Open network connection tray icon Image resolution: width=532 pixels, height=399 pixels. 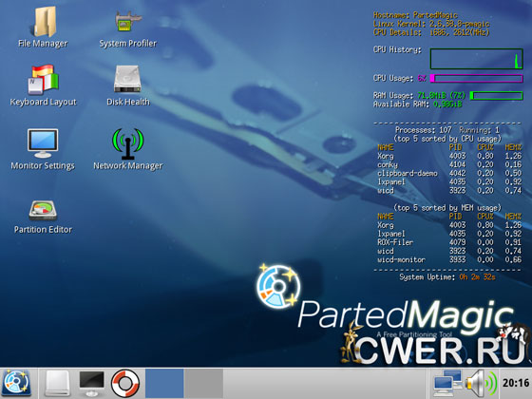pyautogui.click(x=447, y=384)
